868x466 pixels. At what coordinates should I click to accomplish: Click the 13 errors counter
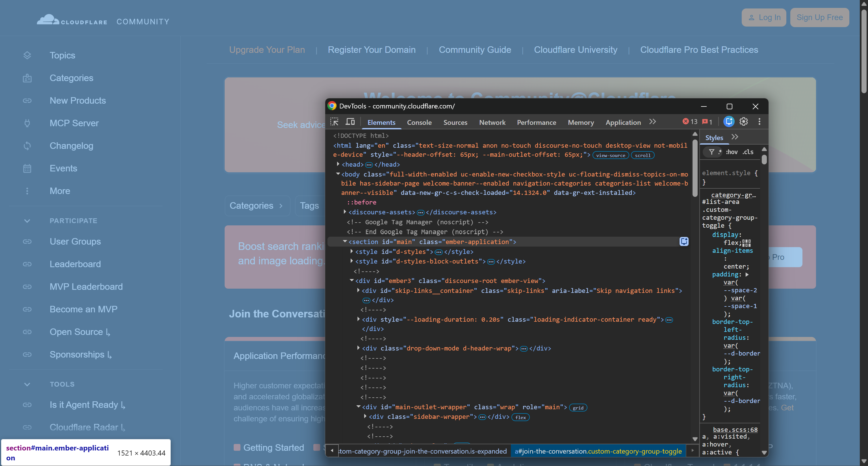pyautogui.click(x=690, y=121)
